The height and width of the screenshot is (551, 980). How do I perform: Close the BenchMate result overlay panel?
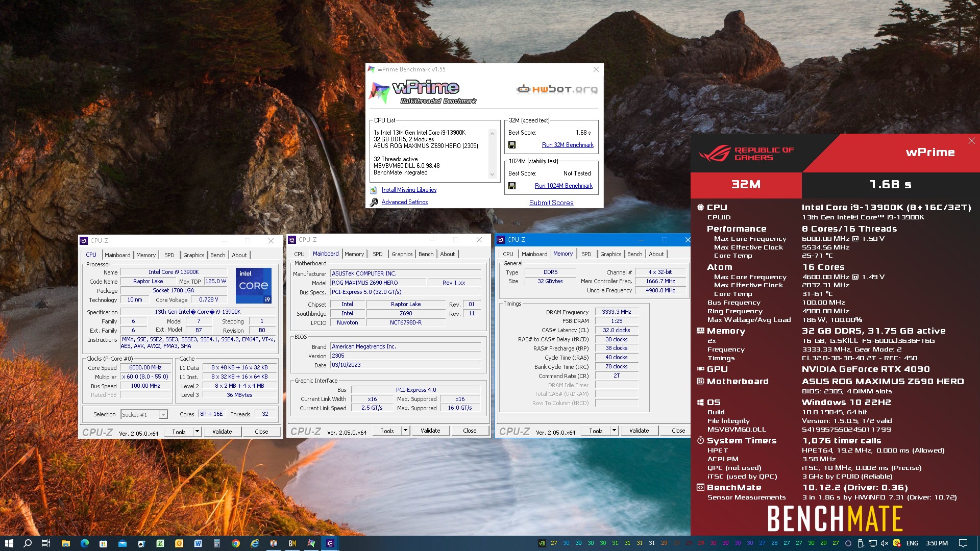(971, 141)
